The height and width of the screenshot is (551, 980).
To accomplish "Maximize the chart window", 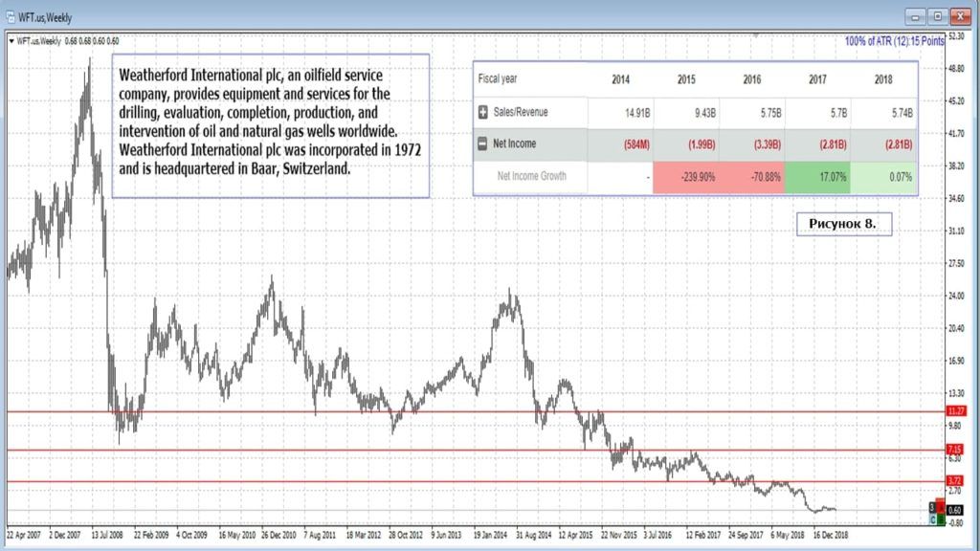I will click(x=937, y=16).
